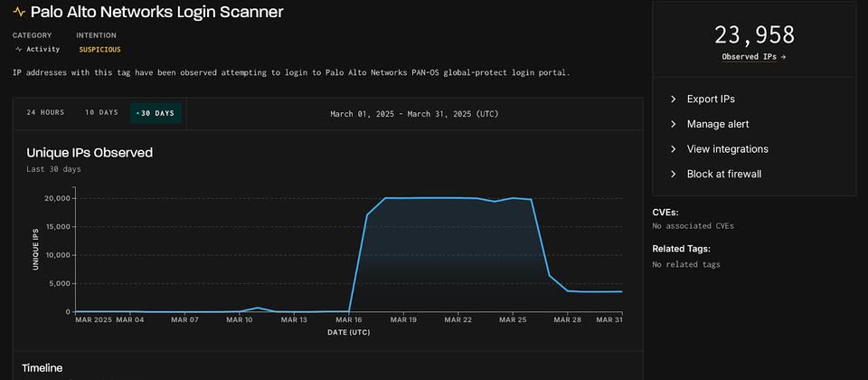This screenshot has height=380, width=868.
Task: Click the pulse icon beside the page title
Action: (x=19, y=12)
